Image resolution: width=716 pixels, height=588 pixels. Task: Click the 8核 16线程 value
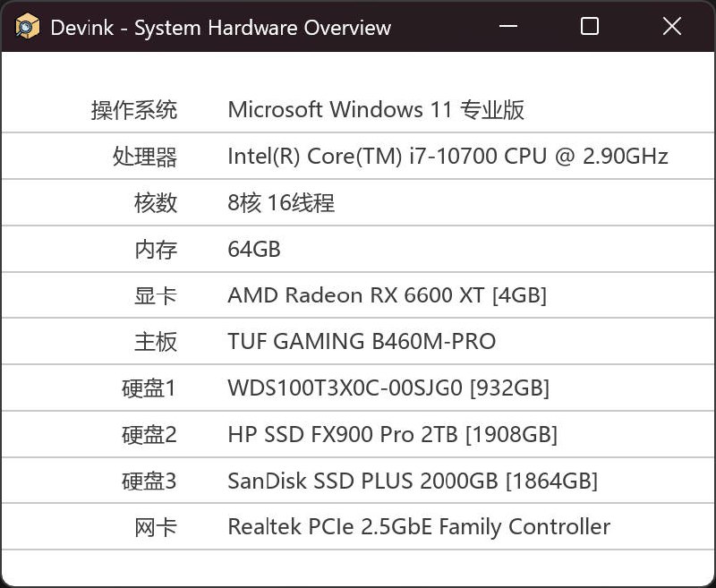[283, 202]
